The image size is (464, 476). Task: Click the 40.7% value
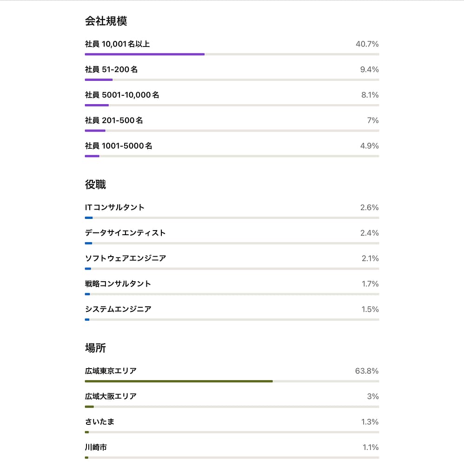[367, 44]
